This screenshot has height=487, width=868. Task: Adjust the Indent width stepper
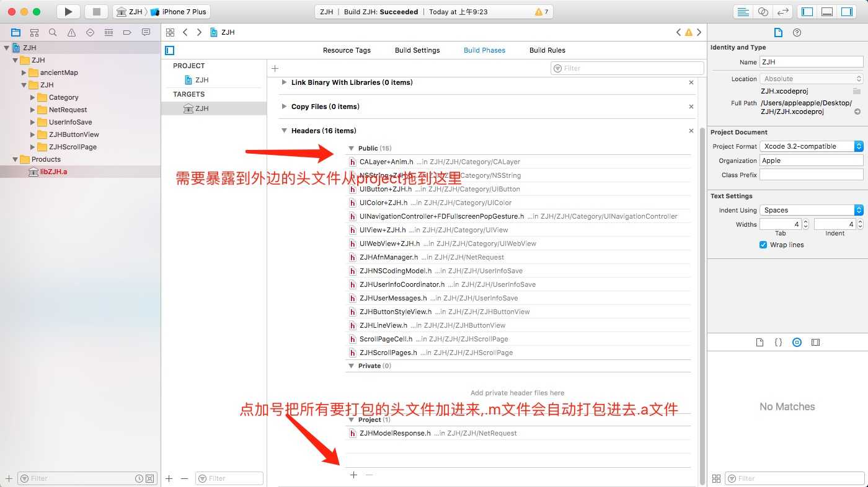tap(860, 224)
